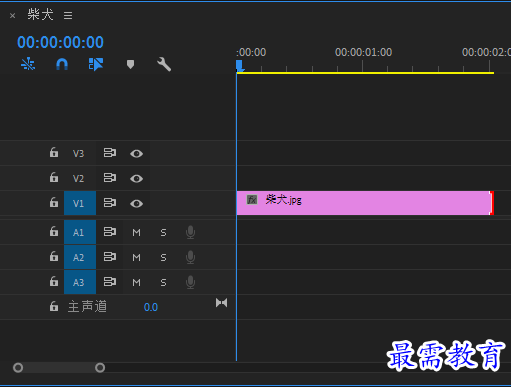
Task: Toggle lock on track A1
Action: click(x=54, y=231)
